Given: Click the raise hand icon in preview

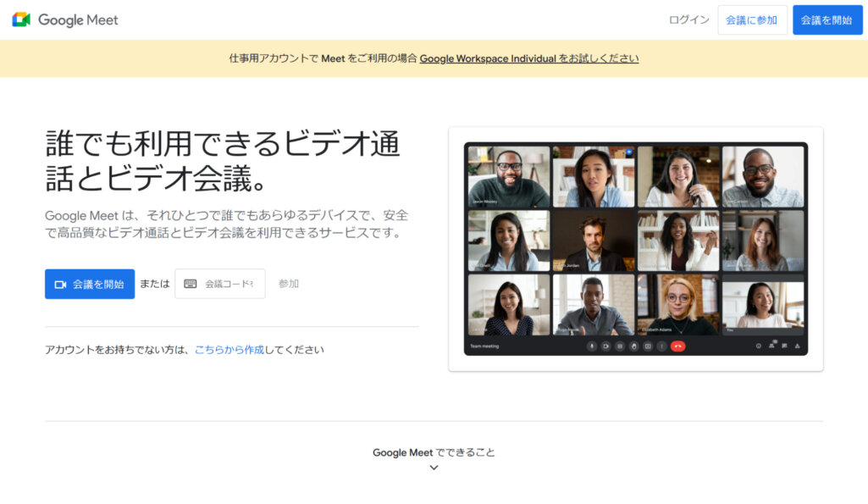Looking at the screenshot, I should (634, 346).
